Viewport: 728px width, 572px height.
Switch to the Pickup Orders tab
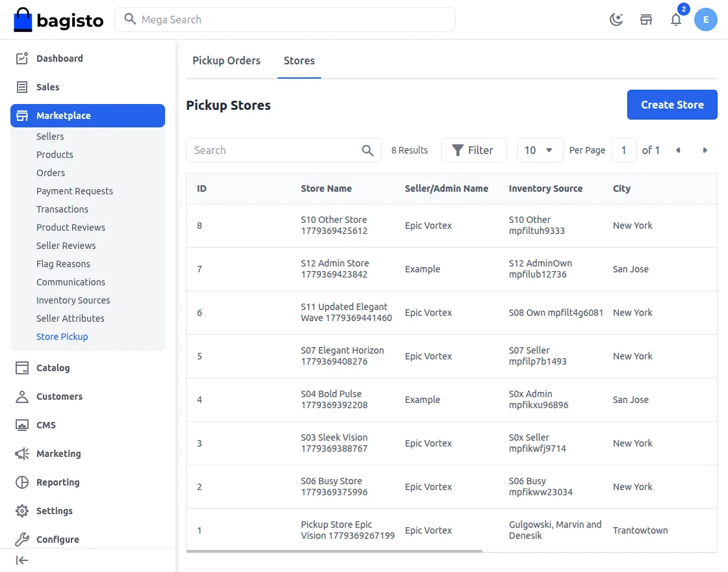(x=227, y=61)
